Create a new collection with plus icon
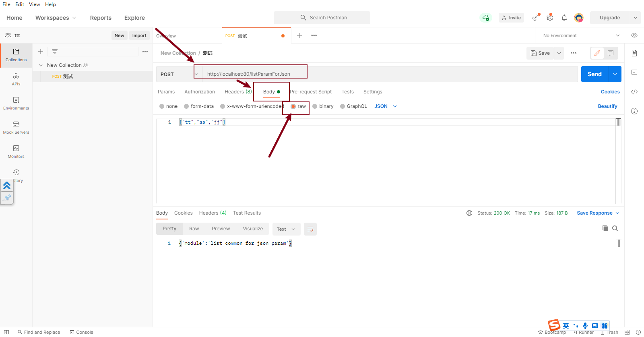The width and height of the screenshot is (644, 337). [x=41, y=52]
